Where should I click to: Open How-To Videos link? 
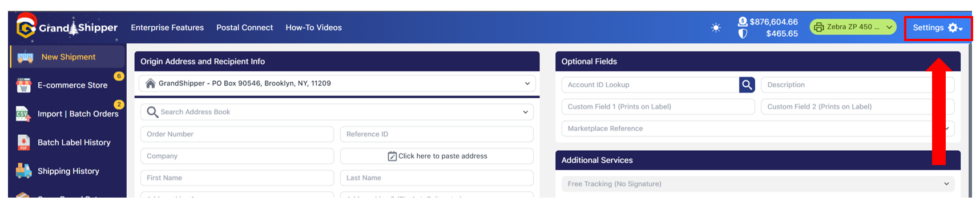click(x=313, y=27)
